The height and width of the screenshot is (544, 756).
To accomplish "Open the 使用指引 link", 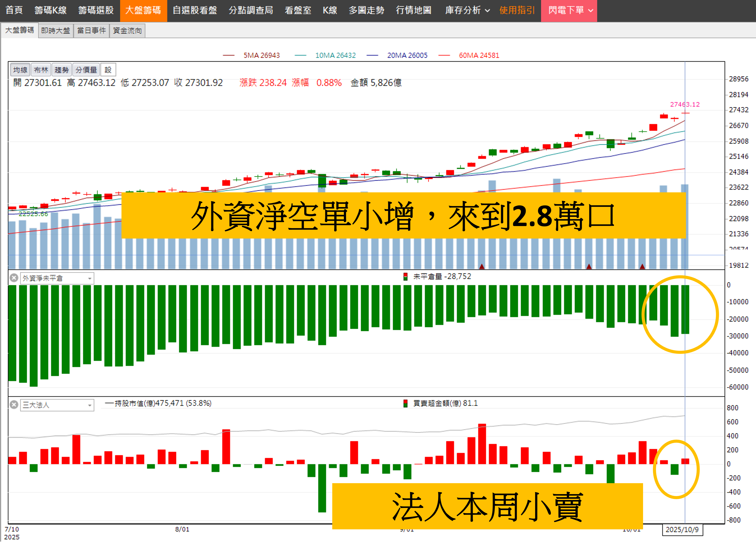I will [517, 10].
